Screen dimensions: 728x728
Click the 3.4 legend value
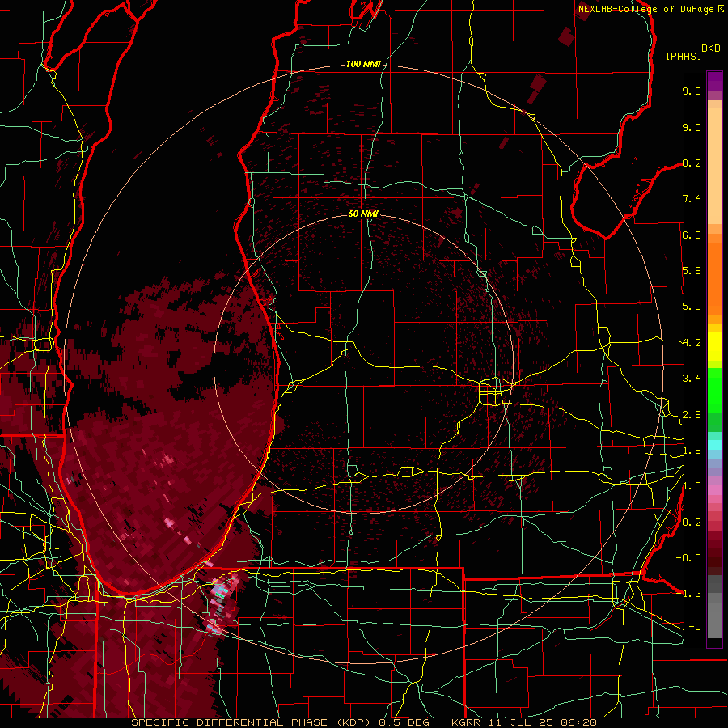point(692,379)
